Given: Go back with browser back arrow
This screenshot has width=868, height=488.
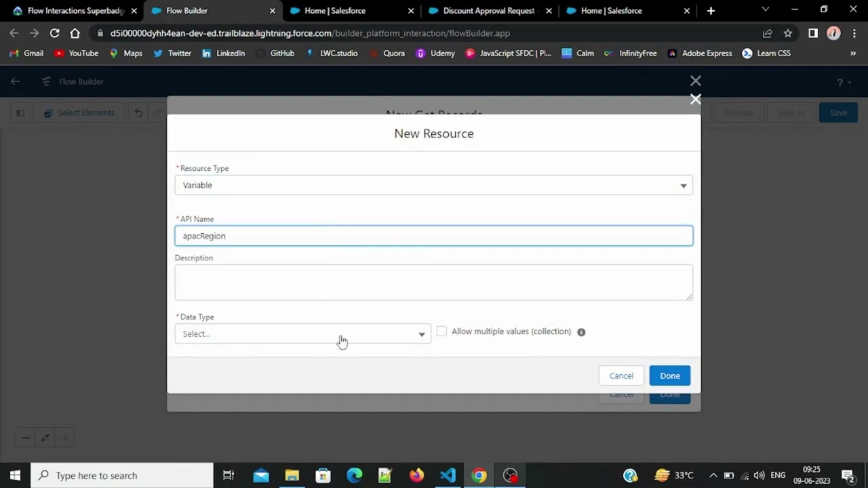Looking at the screenshot, I should coord(14,33).
